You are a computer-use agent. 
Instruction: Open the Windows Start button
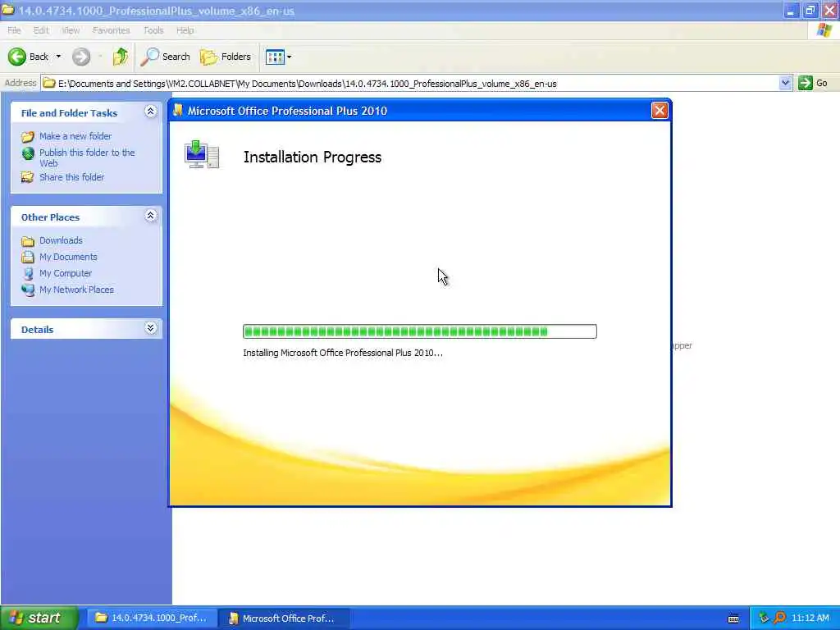[x=39, y=619]
